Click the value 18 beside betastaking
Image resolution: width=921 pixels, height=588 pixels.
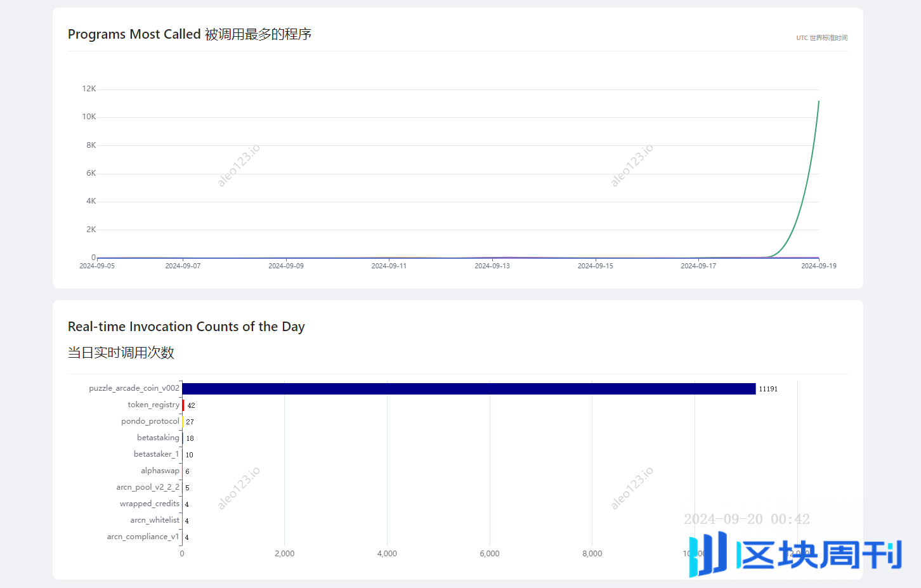(x=190, y=438)
